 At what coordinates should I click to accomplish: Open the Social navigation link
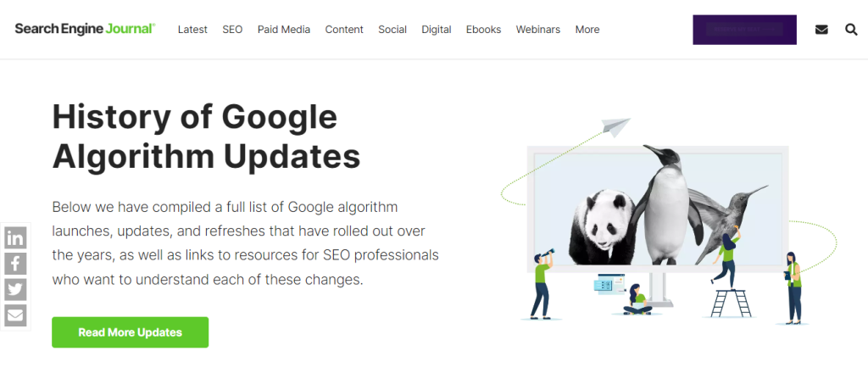click(x=392, y=30)
